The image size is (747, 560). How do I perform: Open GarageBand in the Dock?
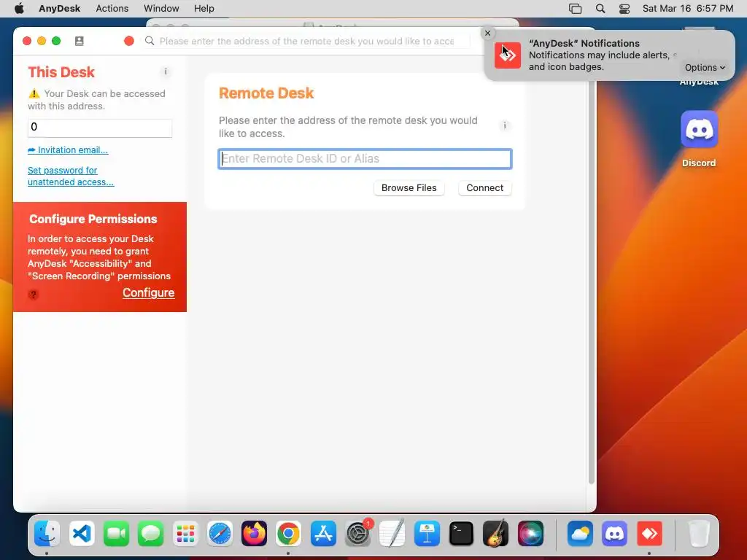point(496,533)
